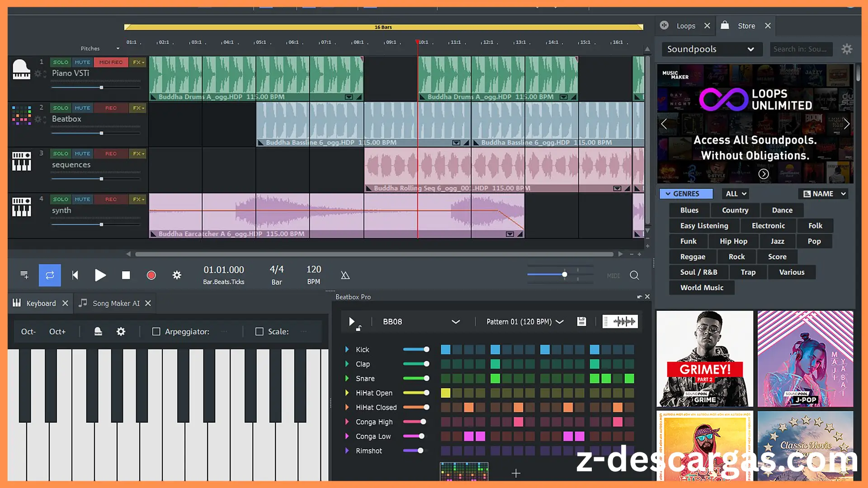Image resolution: width=868 pixels, height=488 pixels.
Task: Undock the Beatbox Pro panel
Action: (639, 297)
